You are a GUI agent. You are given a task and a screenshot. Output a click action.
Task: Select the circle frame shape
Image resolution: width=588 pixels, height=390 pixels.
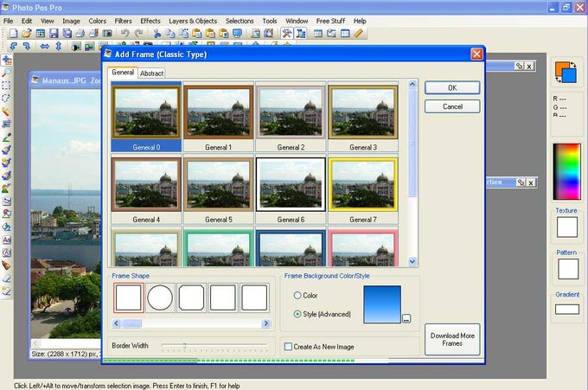pos(160,297)
